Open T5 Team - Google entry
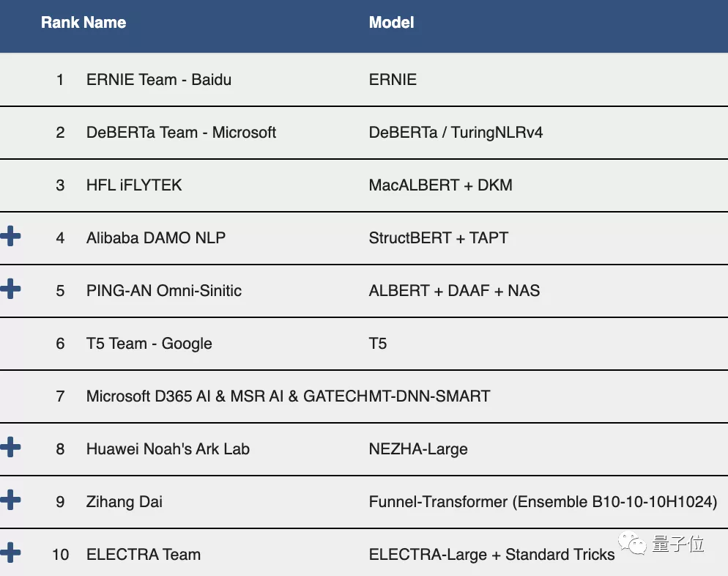The image size is (728, 576). pyautogui.click(x=149, y=344)
